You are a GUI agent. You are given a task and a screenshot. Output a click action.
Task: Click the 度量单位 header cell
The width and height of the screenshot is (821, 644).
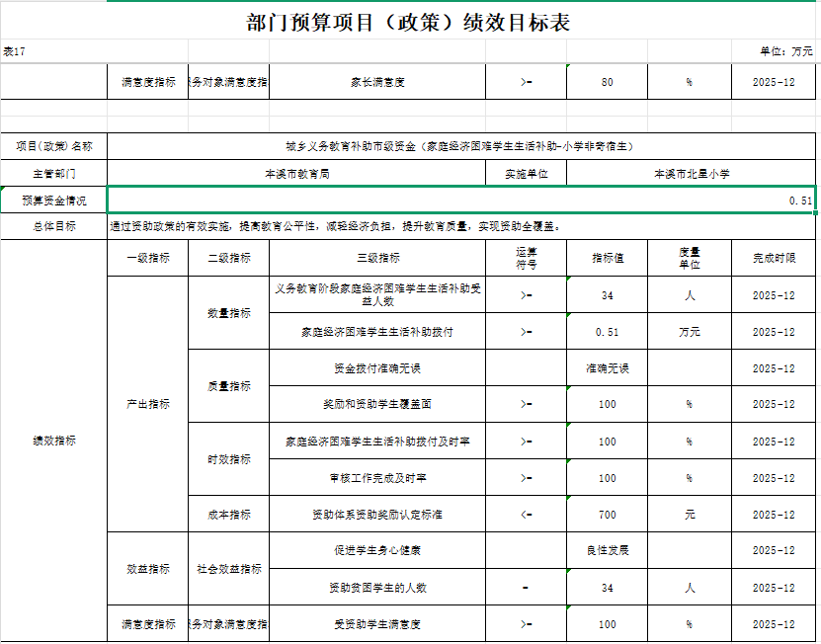click(689, 258)
